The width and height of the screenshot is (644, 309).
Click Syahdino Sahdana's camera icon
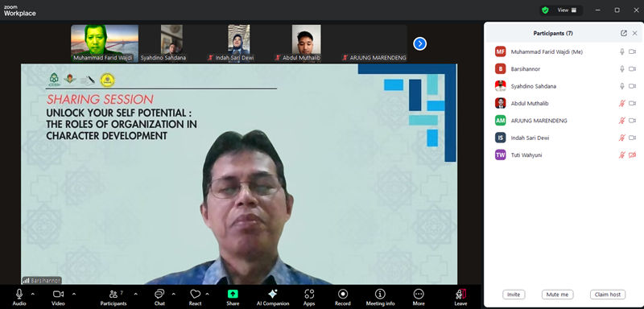633,86
